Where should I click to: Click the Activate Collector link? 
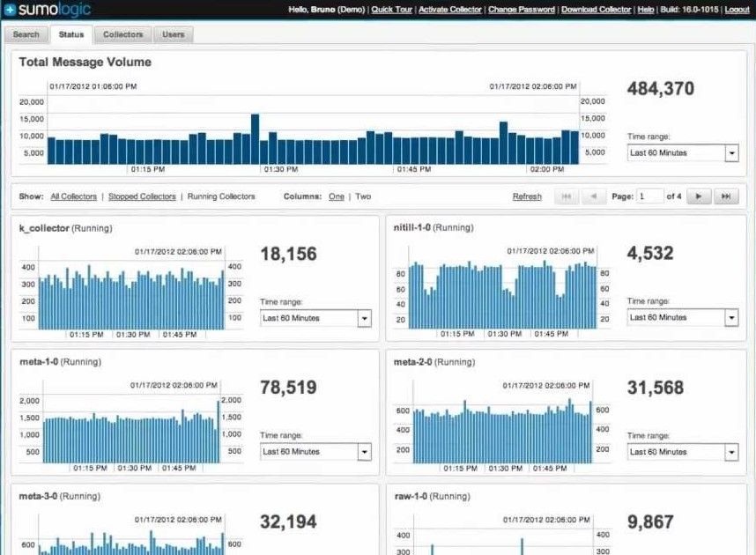pos(450,9)
